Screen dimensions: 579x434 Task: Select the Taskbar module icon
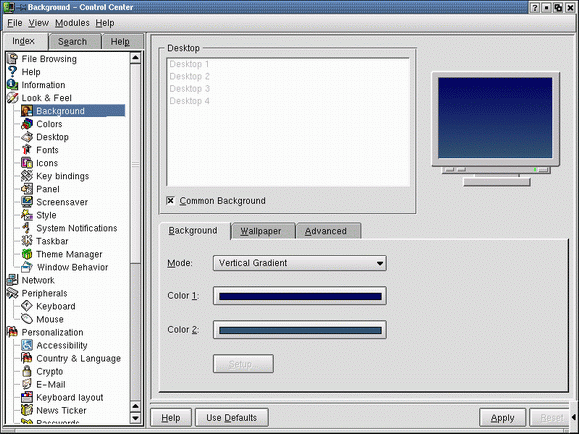pyautogui.click(x=27, y=241)
